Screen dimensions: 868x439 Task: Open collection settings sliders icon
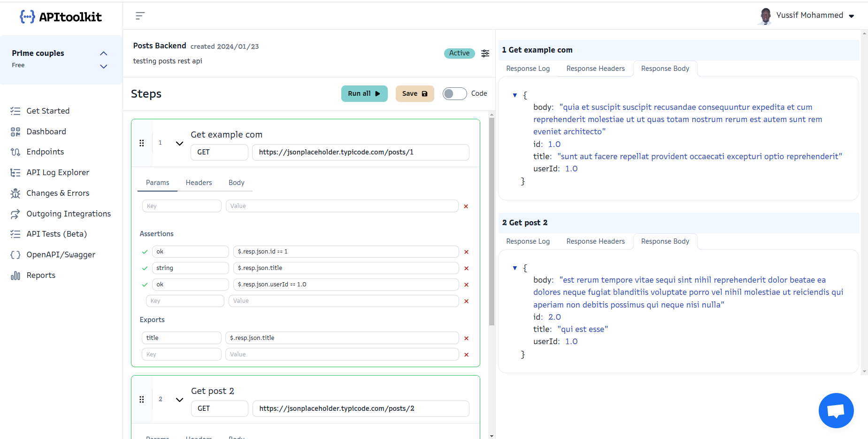pyautogui.click(x=485, y=54)
